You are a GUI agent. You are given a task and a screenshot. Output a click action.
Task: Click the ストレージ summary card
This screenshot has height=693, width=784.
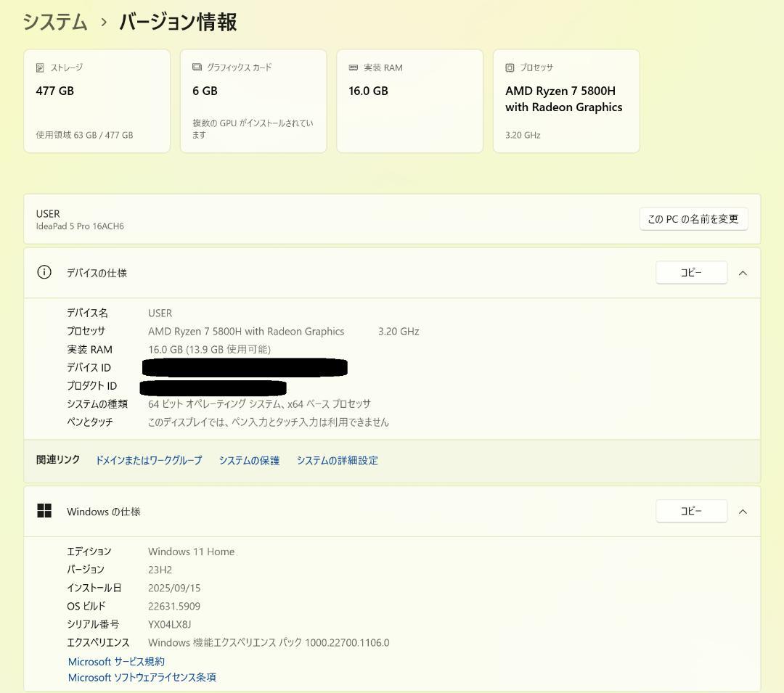pyautogui.click(x=97, y=101)
